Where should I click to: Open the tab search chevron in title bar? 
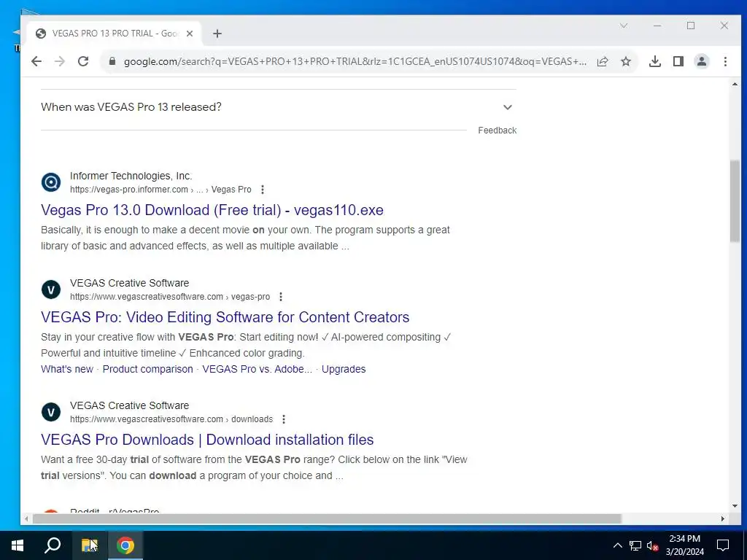point(624,26)
